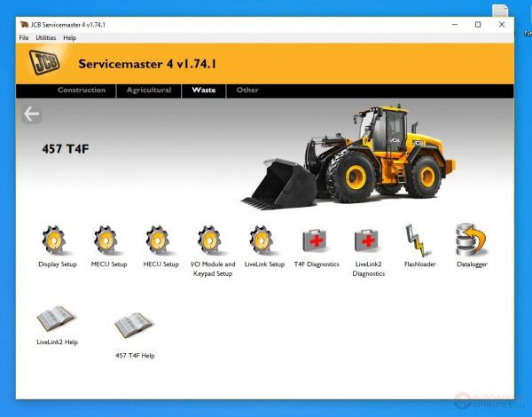Open 457 T4F Help book
Viewport: 532px width, 417px height.
coord(134,325)
